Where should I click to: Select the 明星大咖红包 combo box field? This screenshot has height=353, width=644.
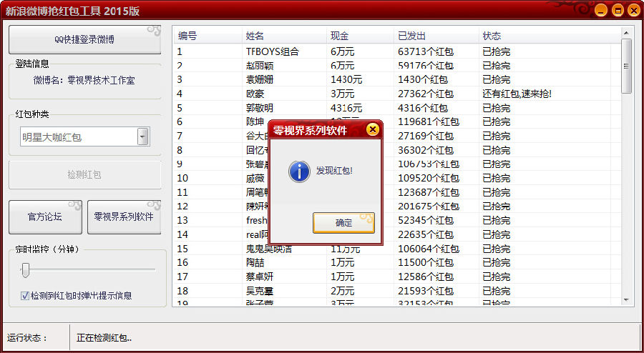(79, 137)
